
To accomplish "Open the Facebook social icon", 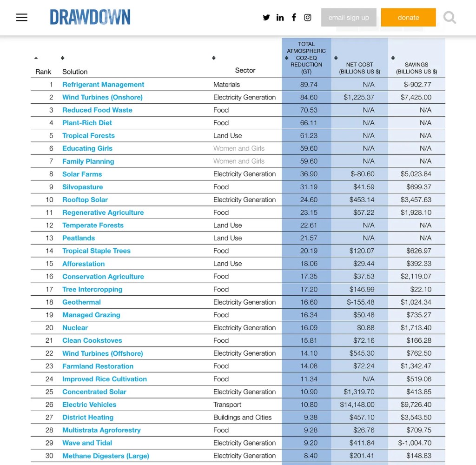I will [294, 18].
